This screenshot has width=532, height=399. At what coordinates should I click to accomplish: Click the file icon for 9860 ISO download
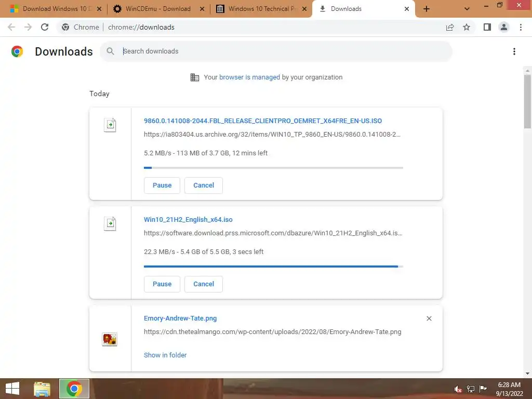(110, 125)
